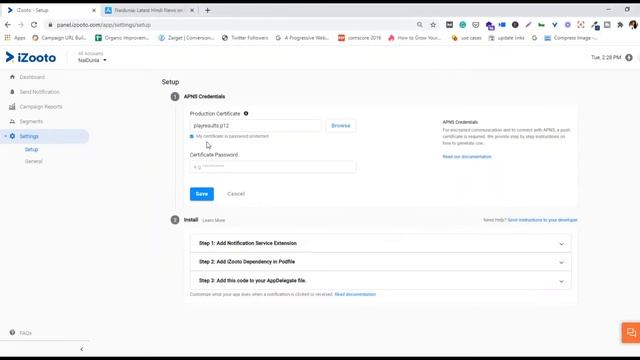Viewport: 640px width, 360px height.
Task: Open Send Notification page
Action: pyautogui.click(x=40, y=92)
